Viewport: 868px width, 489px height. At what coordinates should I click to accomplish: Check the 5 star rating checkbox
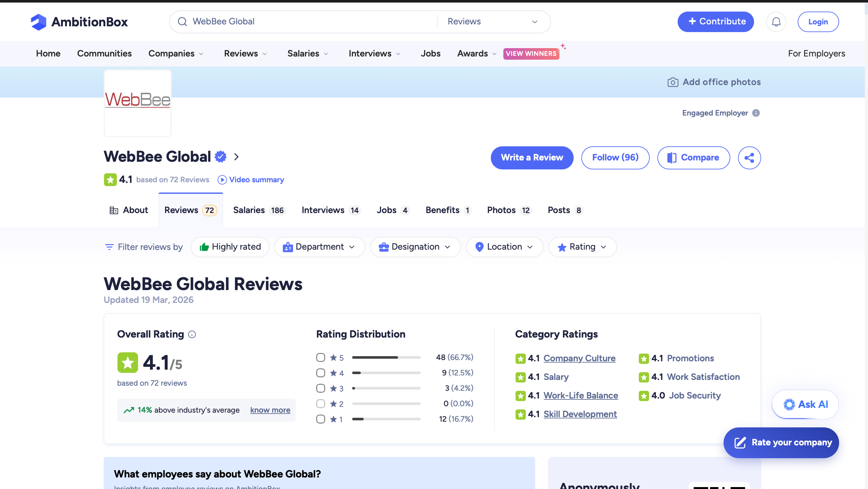coord(320,357)
